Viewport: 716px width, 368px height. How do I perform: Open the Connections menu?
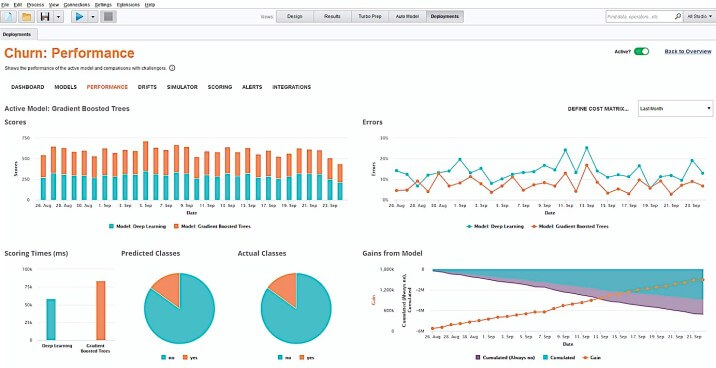tap(77, 5)
